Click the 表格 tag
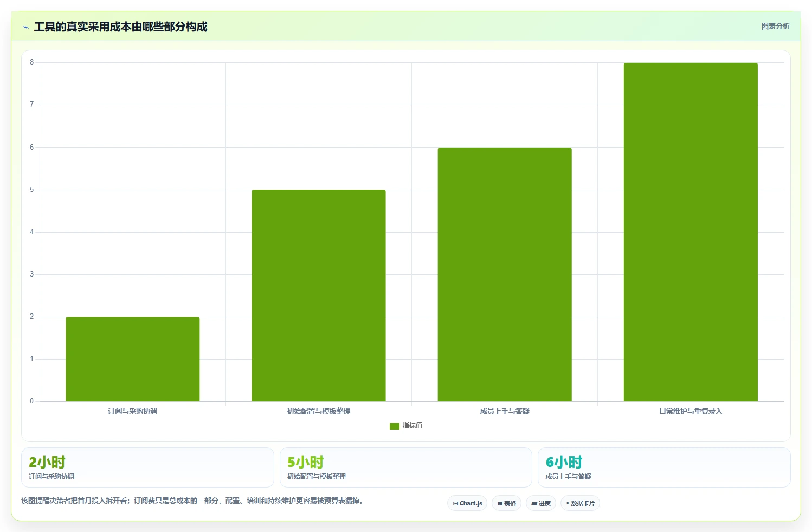The height and width of the screenshot is (532, 812). (x=507, y=503)
